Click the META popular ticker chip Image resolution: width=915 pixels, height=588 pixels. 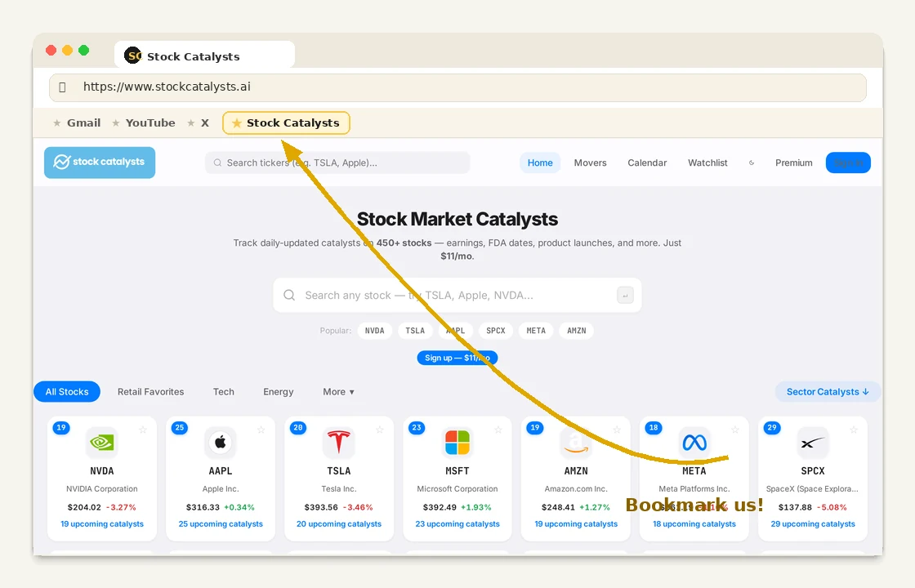pos(536,331)
